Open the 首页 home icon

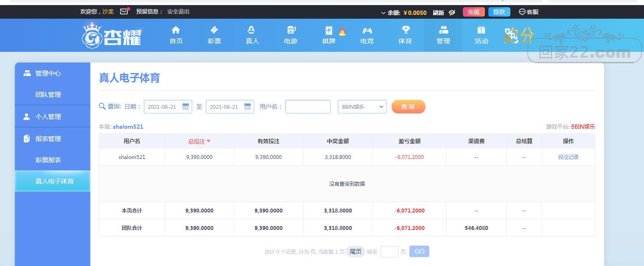click(176, 30)
